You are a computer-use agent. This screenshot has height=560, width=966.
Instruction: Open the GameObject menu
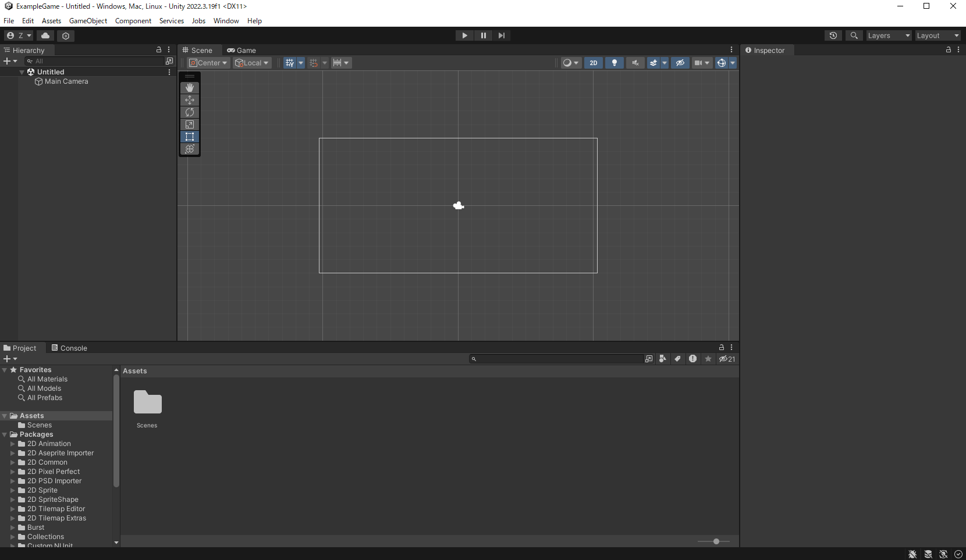pos(88,20)
